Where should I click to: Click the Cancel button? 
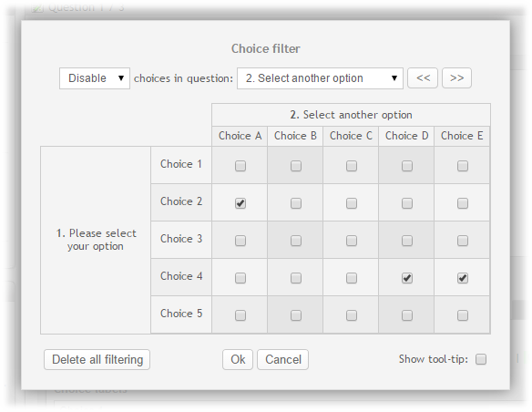[283, 359]
